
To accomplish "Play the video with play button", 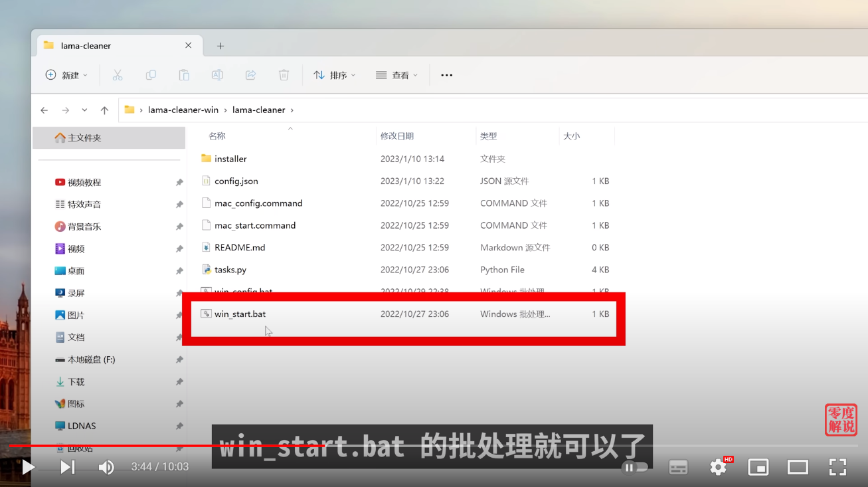I will point(28,467).
